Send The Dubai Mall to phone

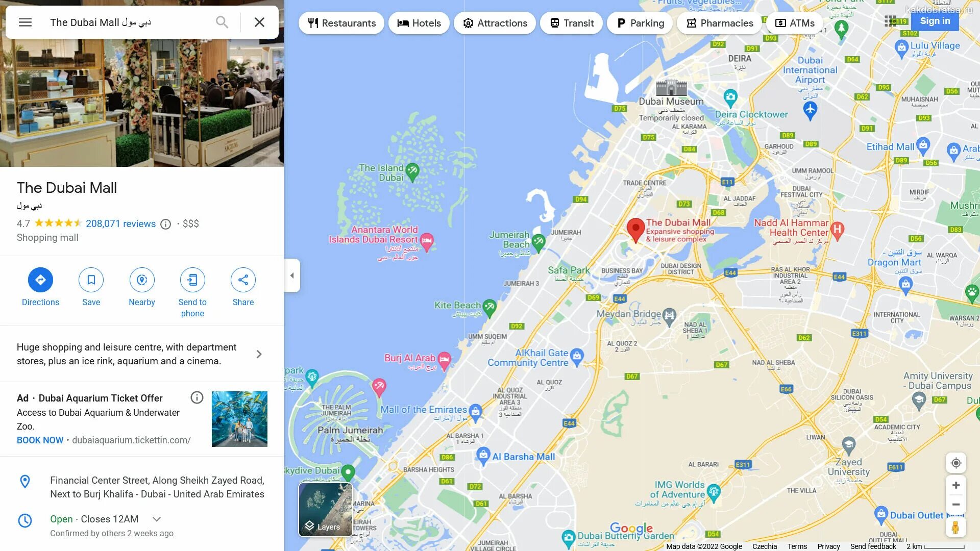(192, 280)
